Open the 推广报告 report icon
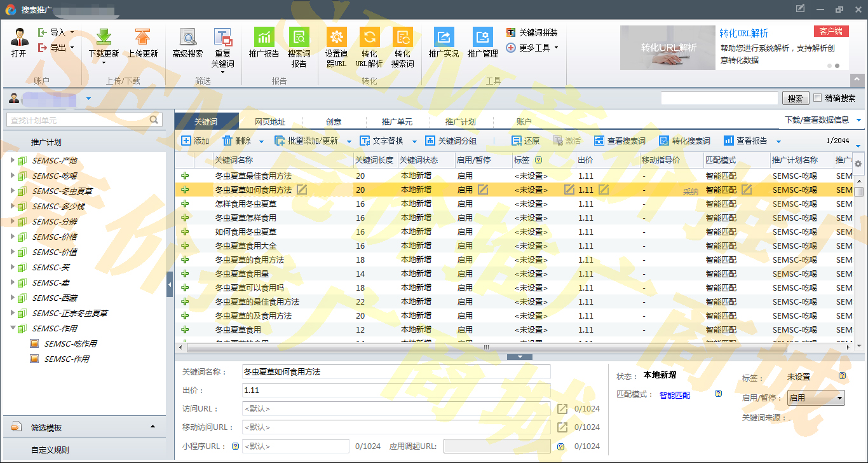Image resolution: width=868 pixels, height=463 pixels. click(264, 38)
